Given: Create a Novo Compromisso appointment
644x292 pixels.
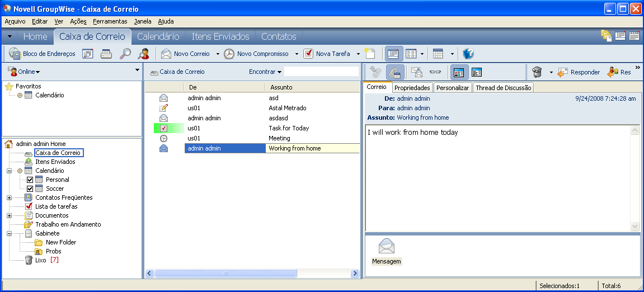Looking at the screenshot, I should [256, 54].
